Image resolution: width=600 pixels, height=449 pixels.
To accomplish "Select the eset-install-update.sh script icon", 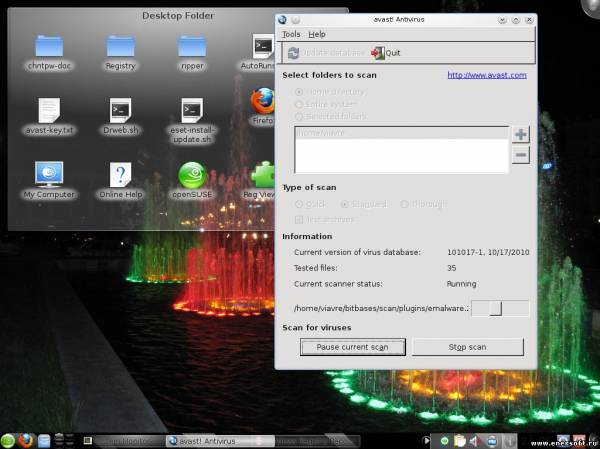I will pos(192,110).
